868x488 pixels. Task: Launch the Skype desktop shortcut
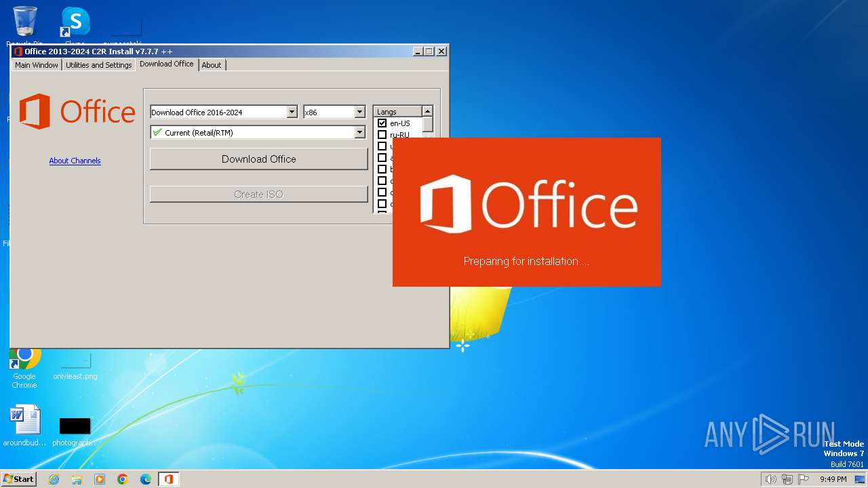click(75, 24)
